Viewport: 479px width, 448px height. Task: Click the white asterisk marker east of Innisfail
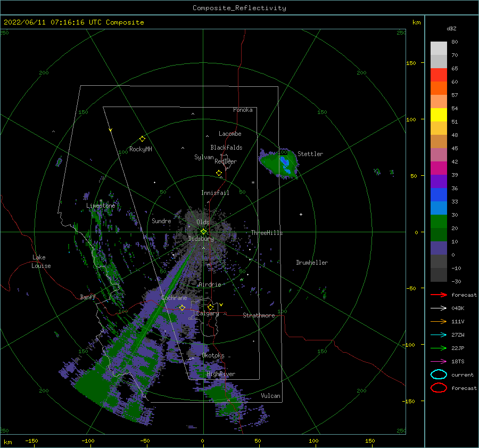click(x=253, y=183)
